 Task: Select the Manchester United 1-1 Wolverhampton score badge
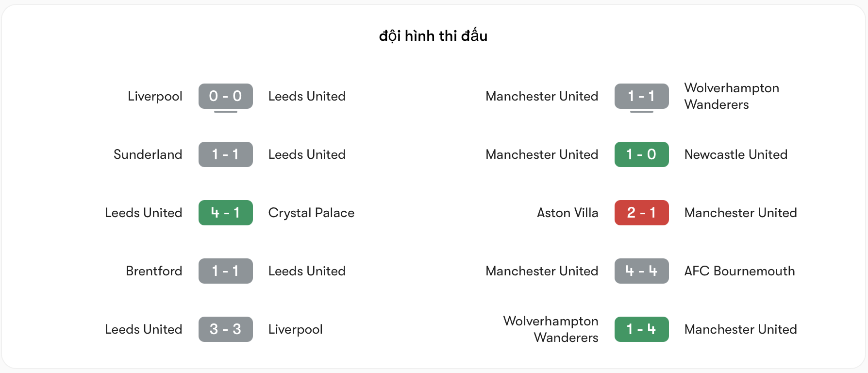[x=641, y=96]
